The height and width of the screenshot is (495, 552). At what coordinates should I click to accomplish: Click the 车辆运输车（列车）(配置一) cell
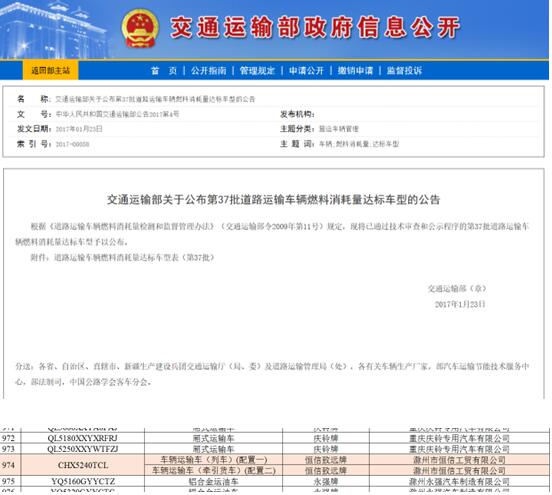point(214,460)
